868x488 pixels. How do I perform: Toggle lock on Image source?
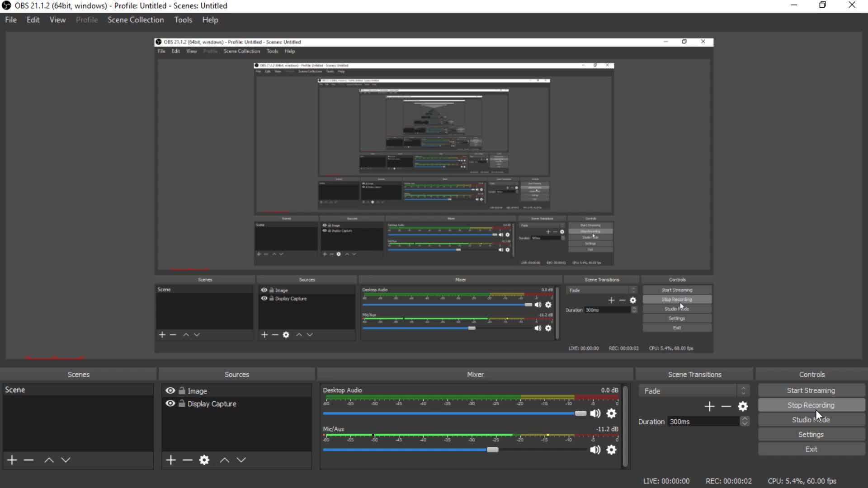click(182, 391)
